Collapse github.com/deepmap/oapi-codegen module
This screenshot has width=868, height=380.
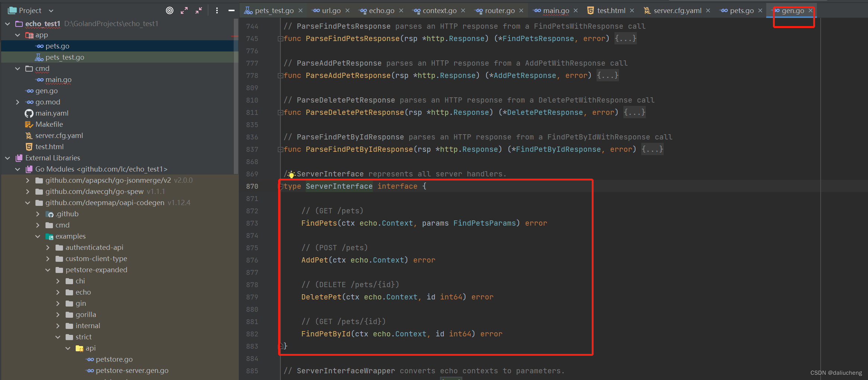[28, 203]
